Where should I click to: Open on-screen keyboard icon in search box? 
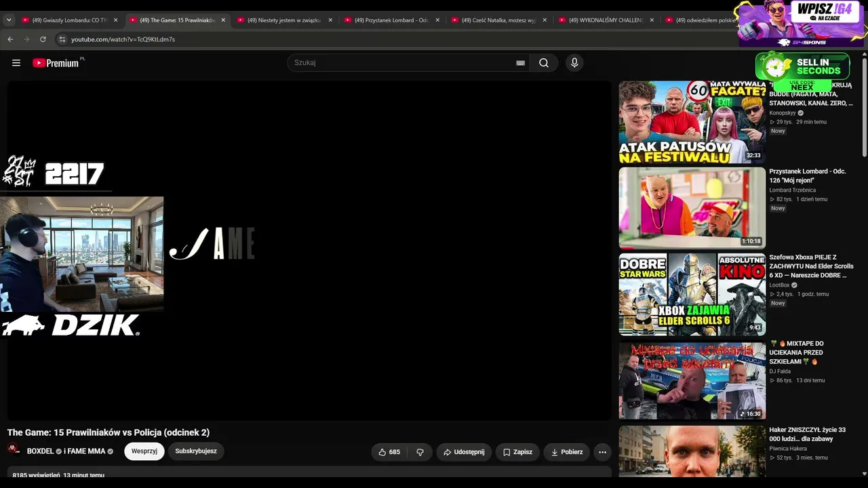click(x=520, y=63)
